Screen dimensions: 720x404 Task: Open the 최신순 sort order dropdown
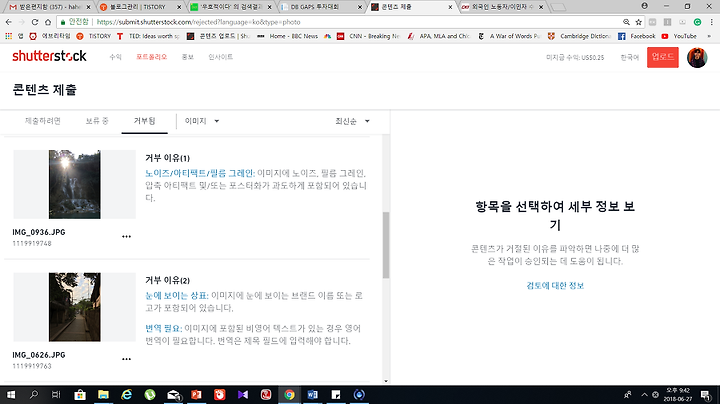352,121
